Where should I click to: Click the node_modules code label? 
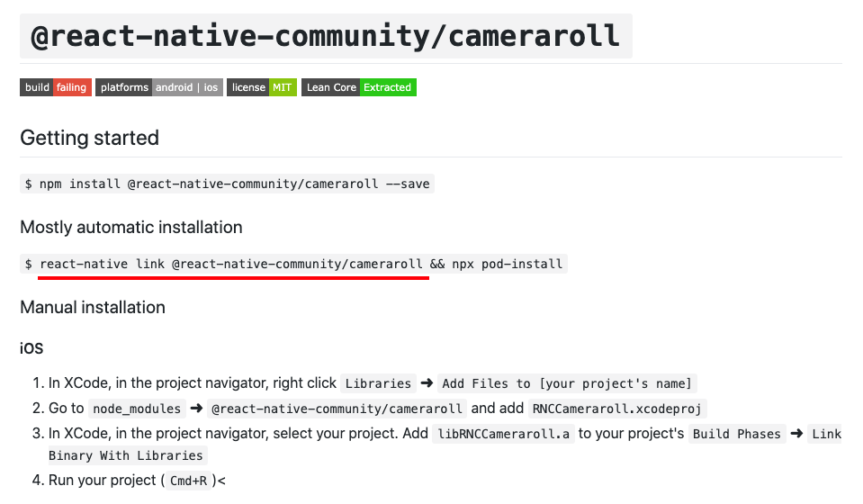(137, 409)
